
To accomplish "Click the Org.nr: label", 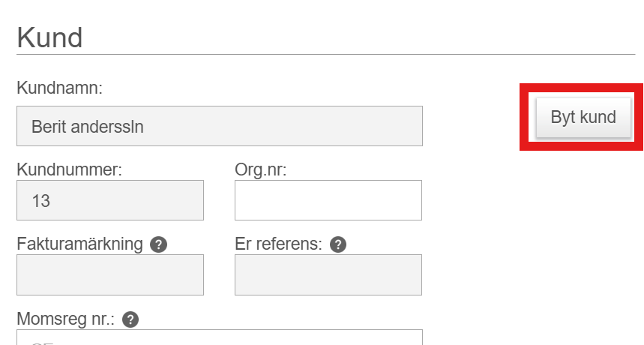I will click(261, 169).
